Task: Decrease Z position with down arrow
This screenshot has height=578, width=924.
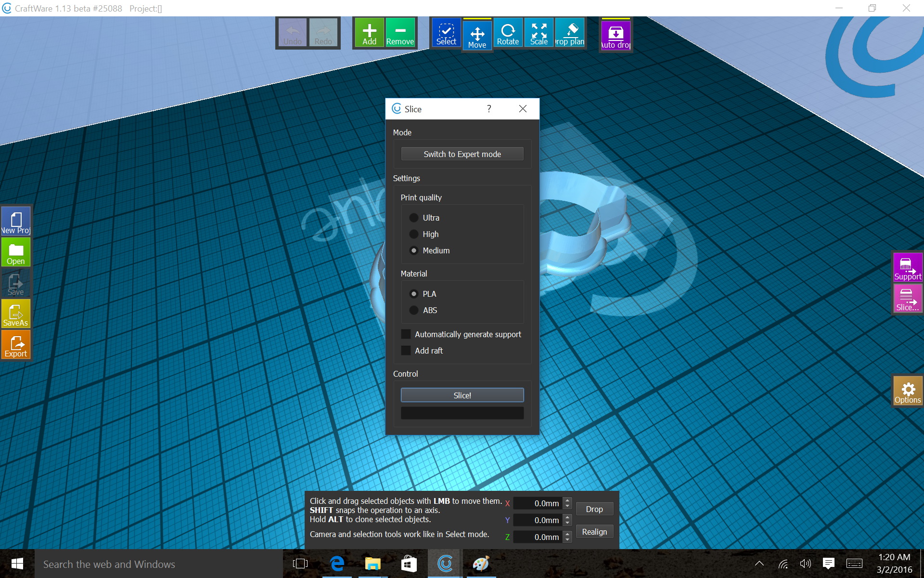Action: (x=567, y=540)
